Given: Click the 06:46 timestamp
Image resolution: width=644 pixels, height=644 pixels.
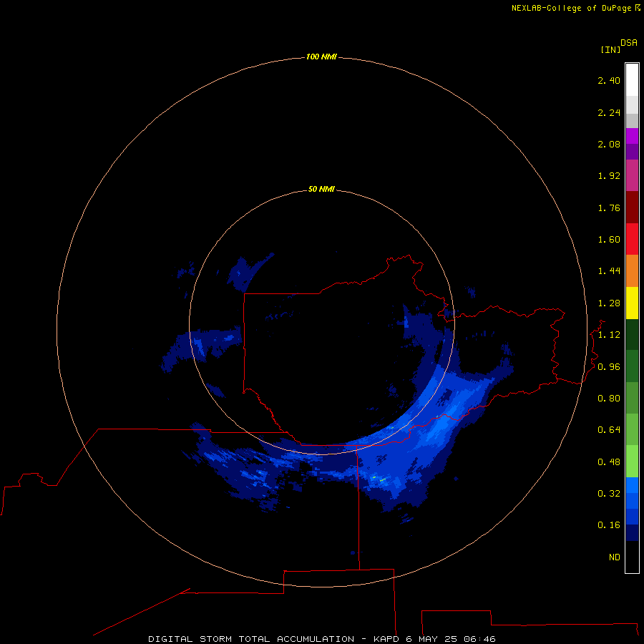Looking at the screenshot, I should [x=479, y=639].
